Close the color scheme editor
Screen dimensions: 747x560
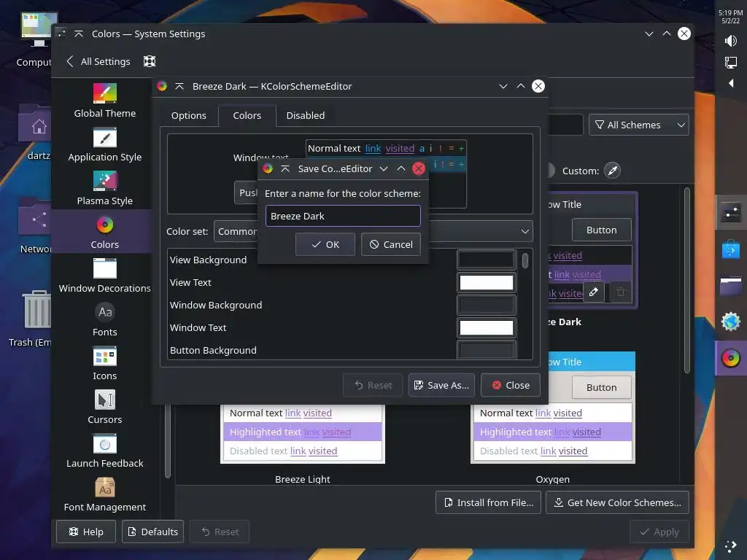point(510,385)
